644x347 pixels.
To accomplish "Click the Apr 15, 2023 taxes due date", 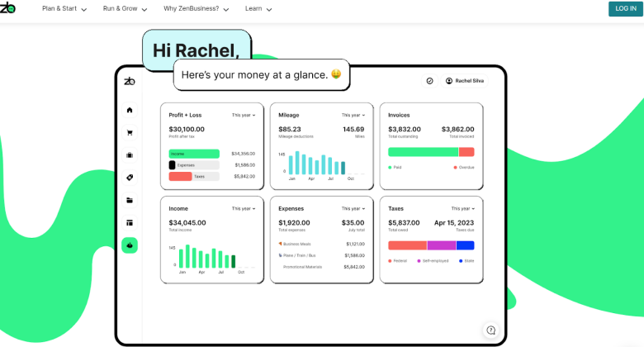I will tap(454, 223).
